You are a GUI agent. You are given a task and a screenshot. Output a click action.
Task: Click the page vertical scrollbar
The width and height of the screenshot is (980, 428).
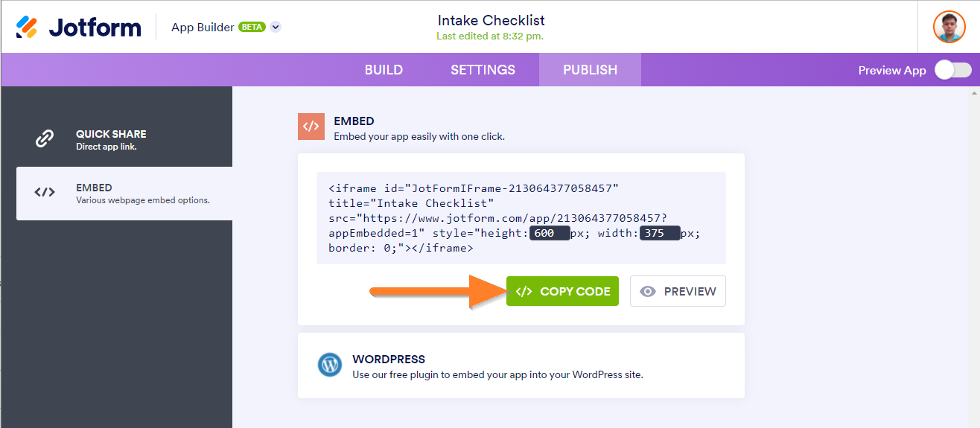(x=976, y=257)
